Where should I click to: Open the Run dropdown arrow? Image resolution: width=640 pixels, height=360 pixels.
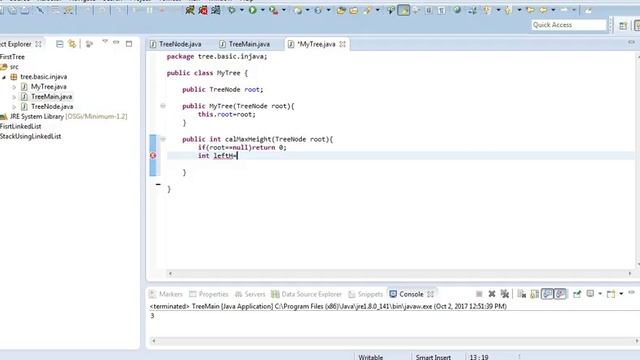coord(262,10)
